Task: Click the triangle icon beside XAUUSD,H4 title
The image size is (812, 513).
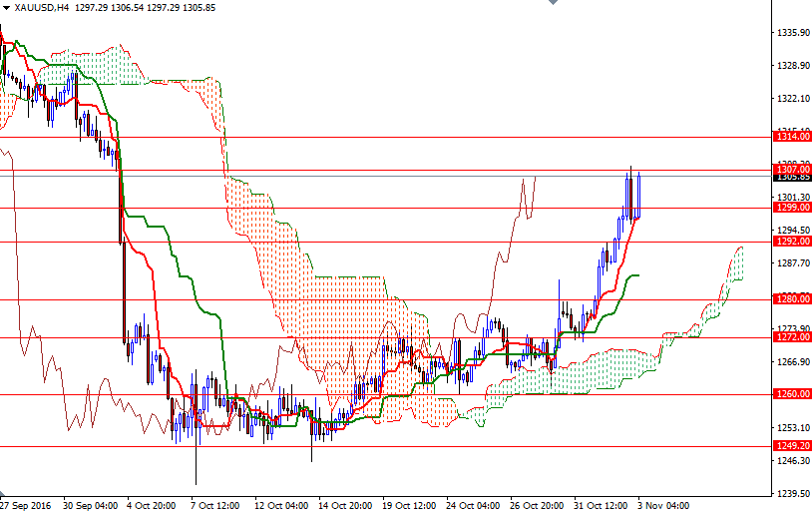Action: 6,7
